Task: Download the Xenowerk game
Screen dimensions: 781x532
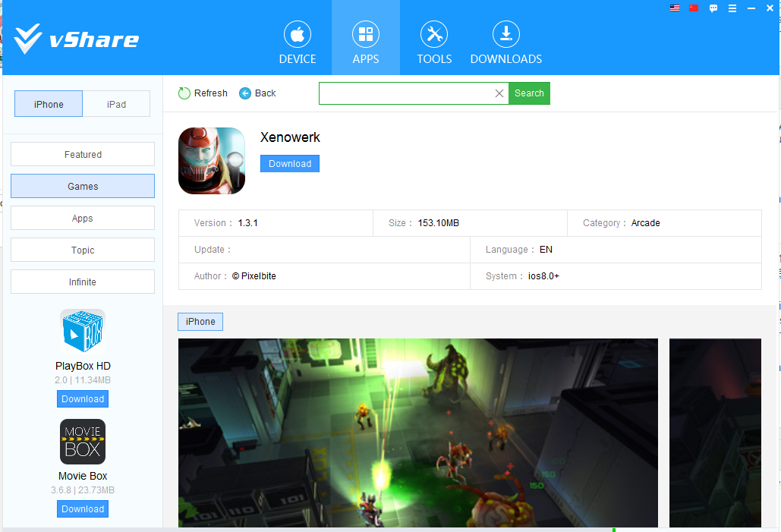Action: click(x=290, y=164)
